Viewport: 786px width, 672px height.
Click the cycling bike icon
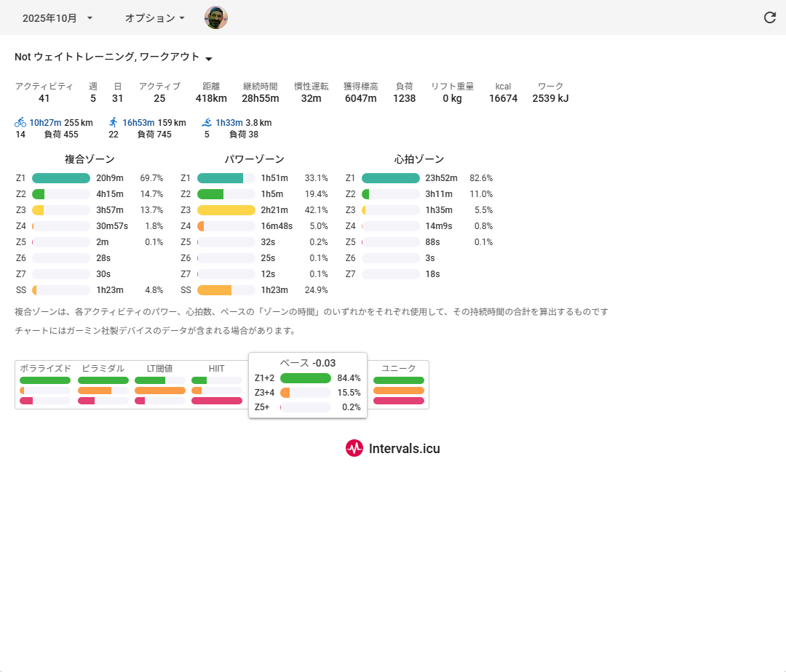[x=20, y=123]
